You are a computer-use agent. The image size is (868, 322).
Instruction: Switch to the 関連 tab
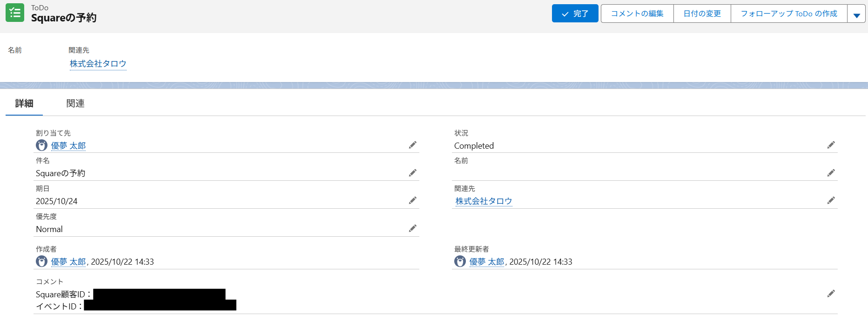click(75, 103)
